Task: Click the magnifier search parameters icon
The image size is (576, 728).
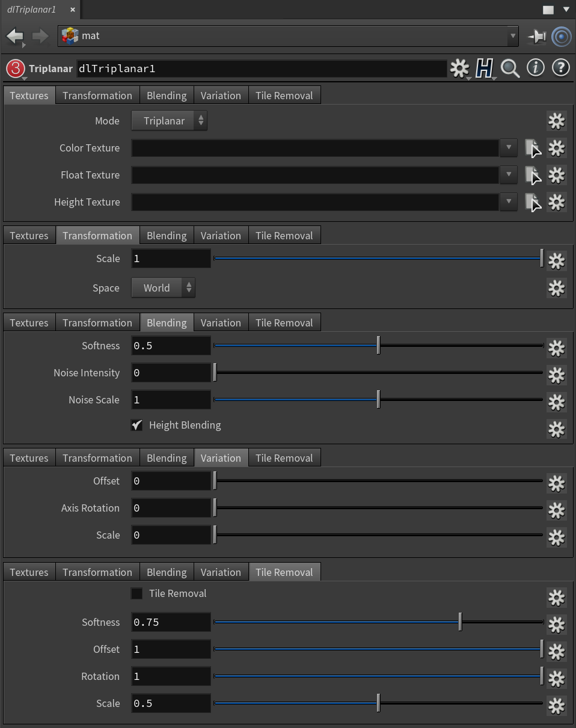Action: click(x=510, y=69)
